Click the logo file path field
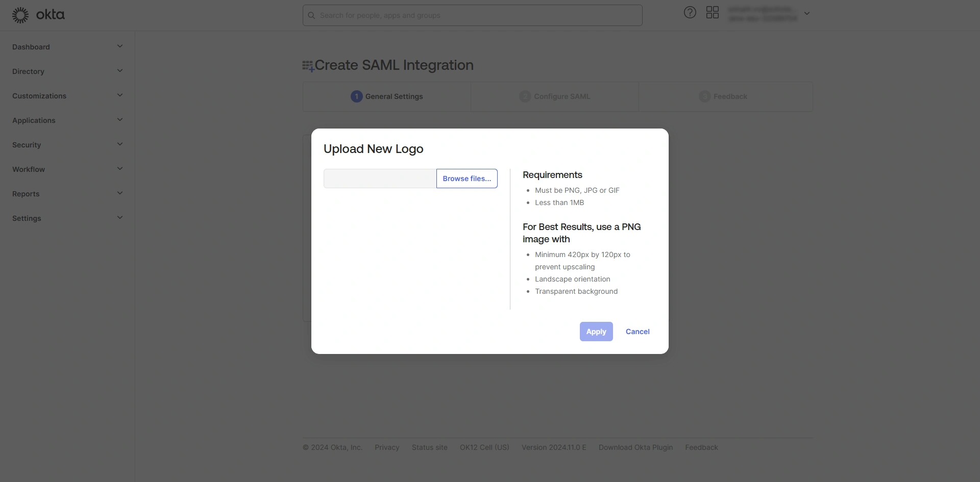Image resolution: width=980 pixels, height=482 pixels. click(380, 179)
